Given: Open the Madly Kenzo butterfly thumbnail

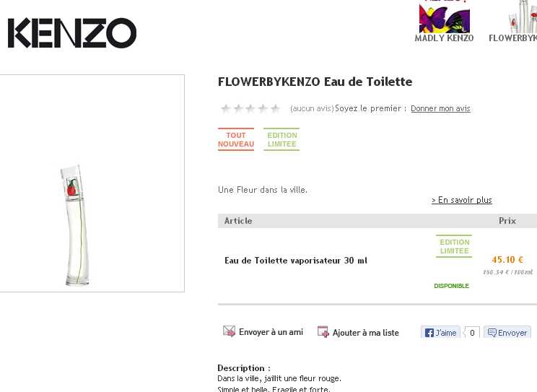Looking at the screenshot, I should click(444, 17).
